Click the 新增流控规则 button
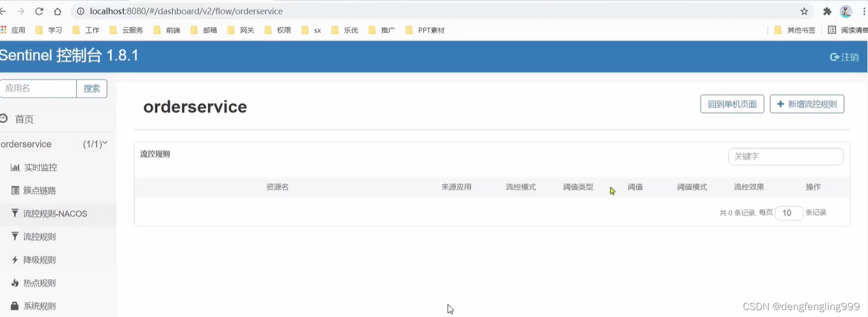 pyautogui.click(x=807, y=104)
